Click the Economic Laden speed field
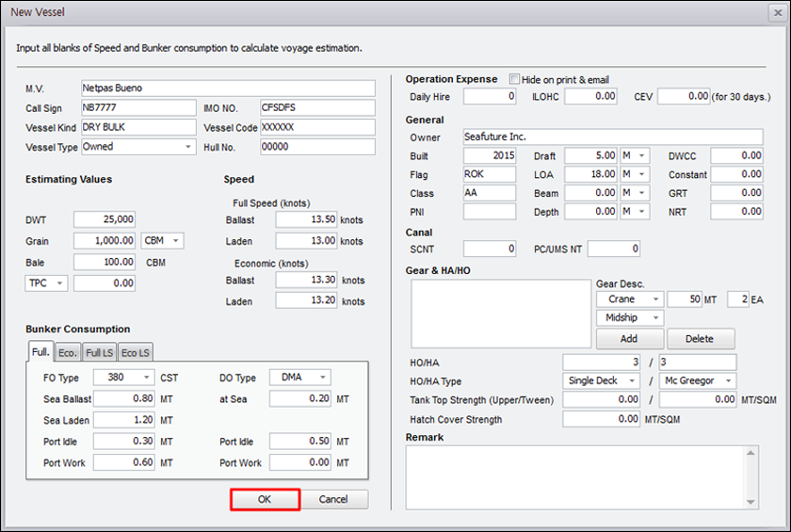Viewport: 791px width, 532px height. [306, 300]
